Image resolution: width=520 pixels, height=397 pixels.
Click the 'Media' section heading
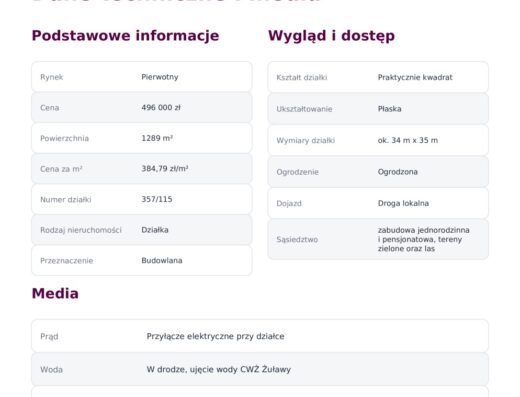tap(55, 294)
